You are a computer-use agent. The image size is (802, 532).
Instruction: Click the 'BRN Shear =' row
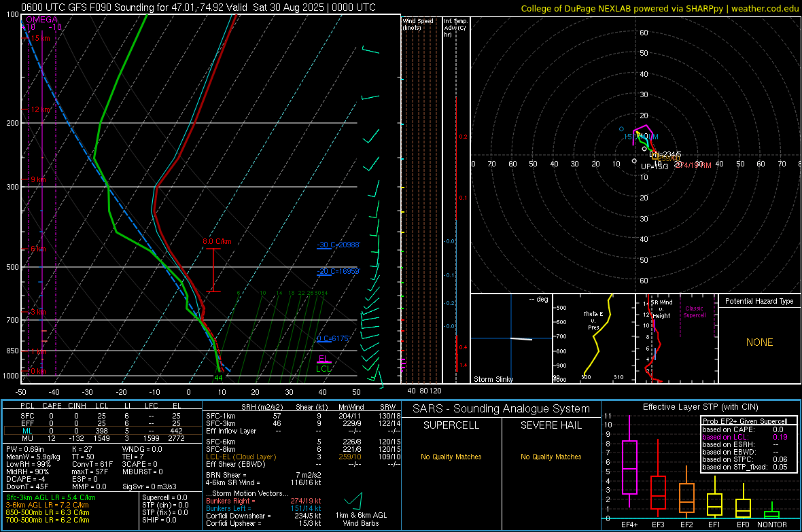264,475
